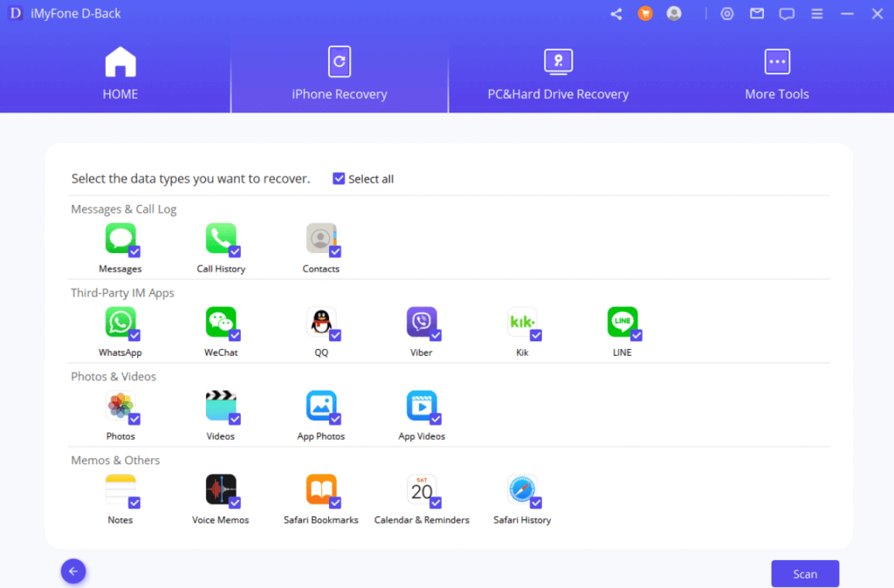Switch to PC&Hard Drive Recovery tab

coord(558,73)
